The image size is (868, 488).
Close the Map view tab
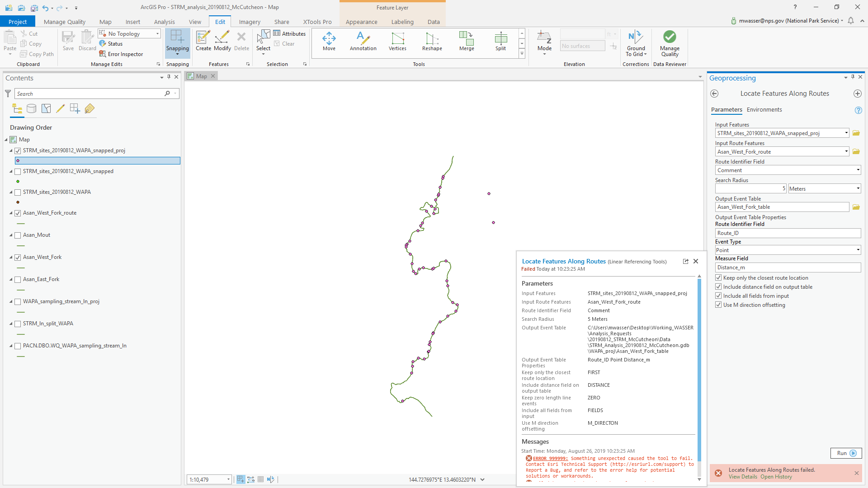coord(213,76)
